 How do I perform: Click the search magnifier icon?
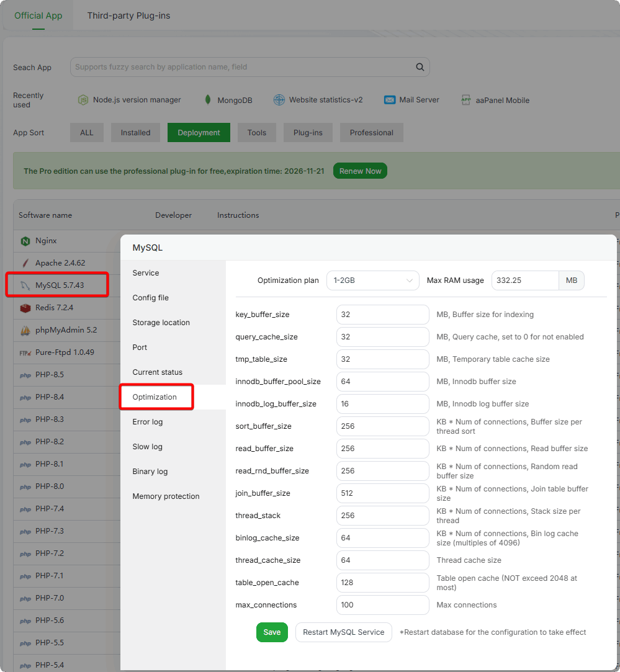[x=420, y=67]
